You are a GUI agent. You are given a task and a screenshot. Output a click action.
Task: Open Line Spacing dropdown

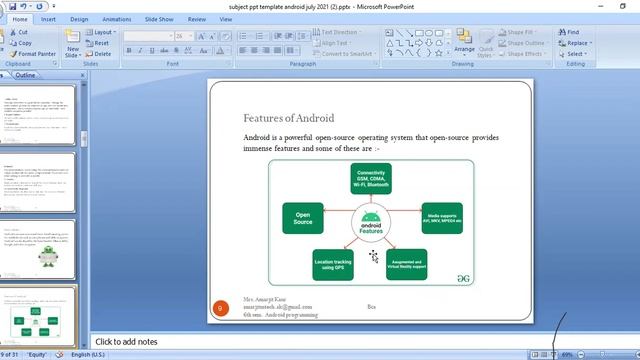tap(302, 36)
